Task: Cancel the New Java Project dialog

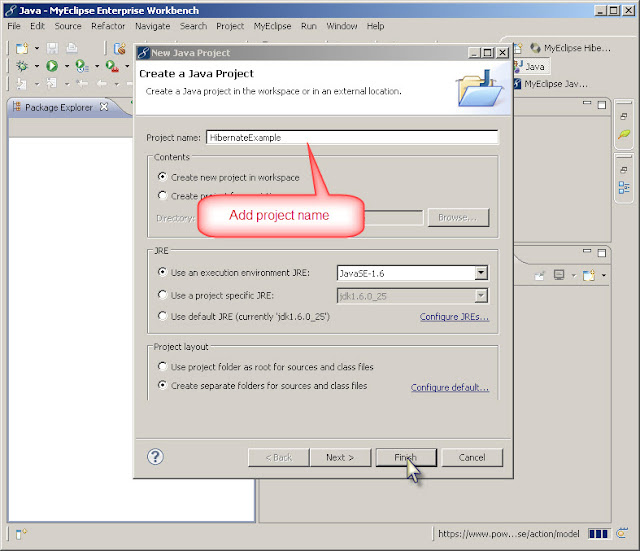Action: click(x=472, y=458)
